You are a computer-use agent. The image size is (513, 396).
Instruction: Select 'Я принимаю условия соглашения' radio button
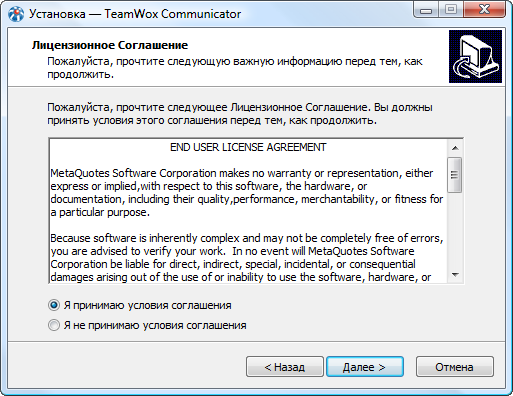[54, 305]
